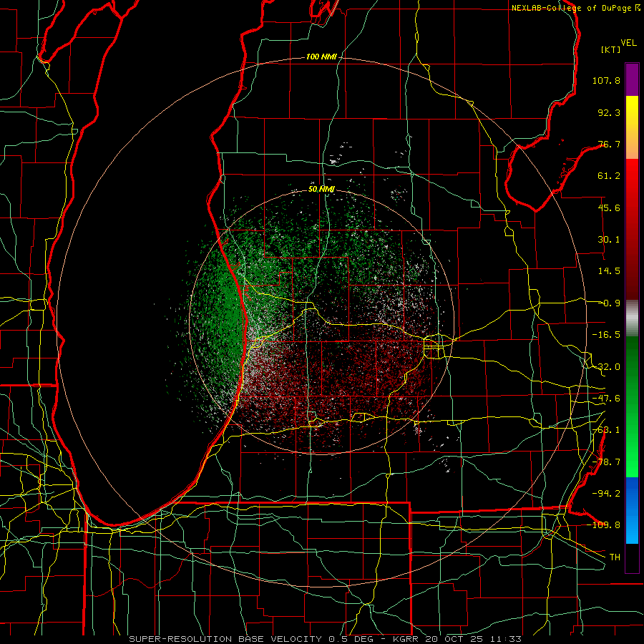Click the 50 NMI range ring label
644x644 pixels.
coord(321,190)
